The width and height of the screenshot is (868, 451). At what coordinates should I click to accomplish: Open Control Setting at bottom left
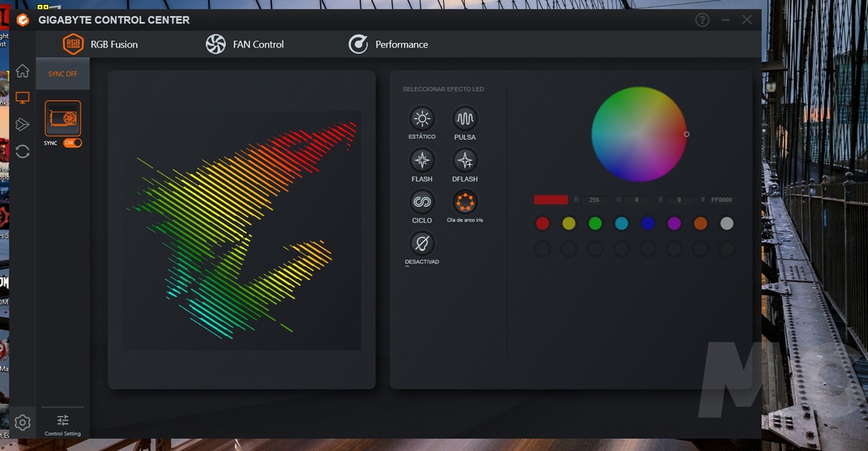click(63, 424)
